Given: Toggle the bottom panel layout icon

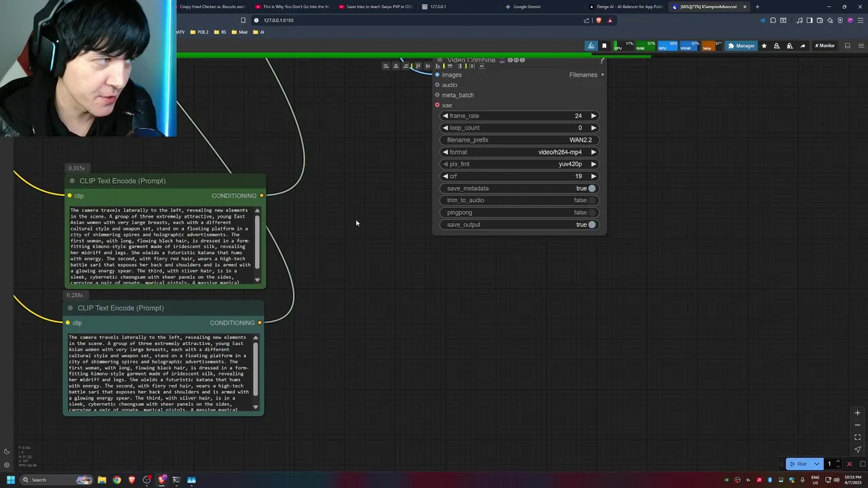Looking at the screenshot, I should 848,46.
